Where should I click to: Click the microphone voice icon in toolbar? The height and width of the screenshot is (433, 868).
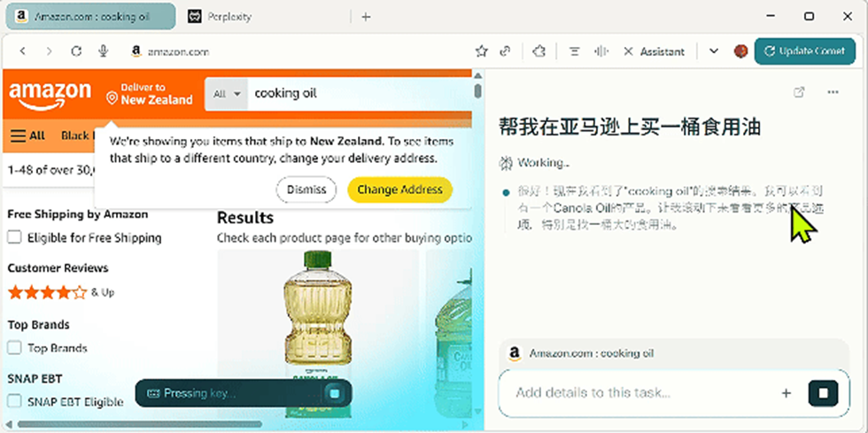(x=103, y=51)
